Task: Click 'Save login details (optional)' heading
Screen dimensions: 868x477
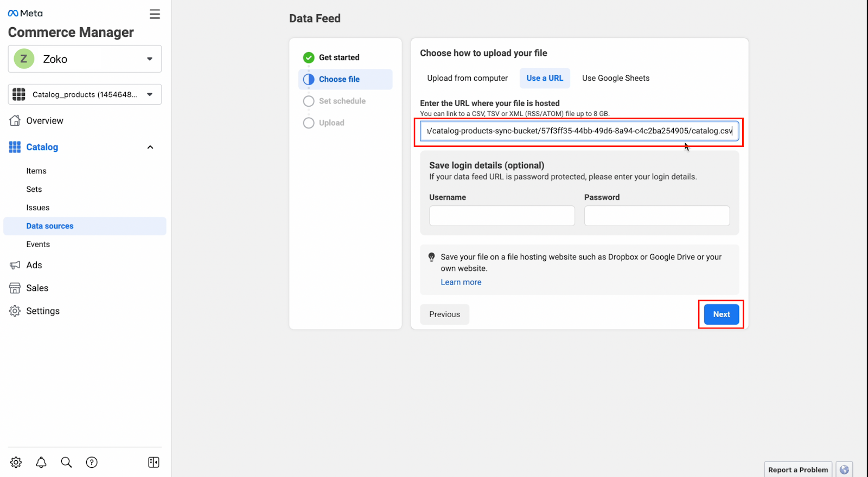Action: [x=487, y=165]
